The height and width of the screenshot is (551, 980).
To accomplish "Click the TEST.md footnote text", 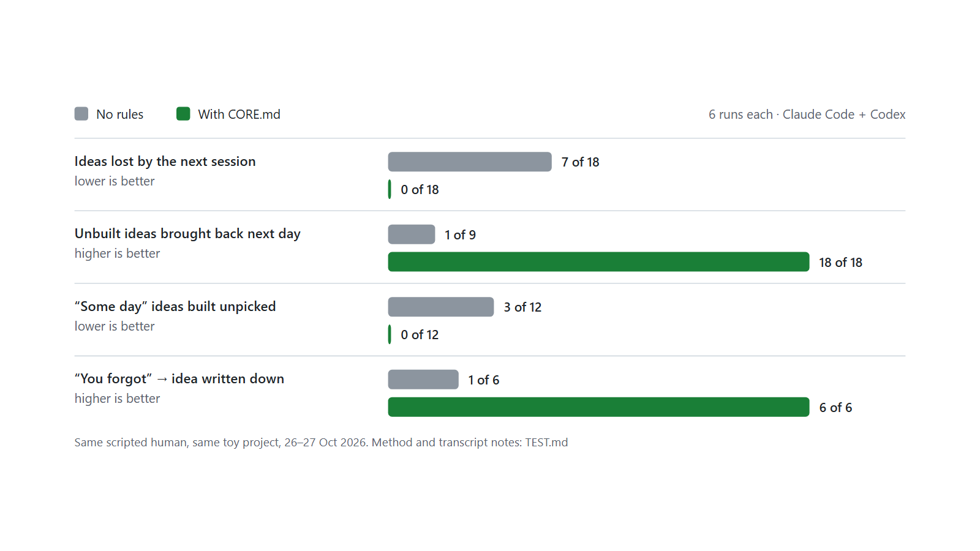I will coord(546,442).
